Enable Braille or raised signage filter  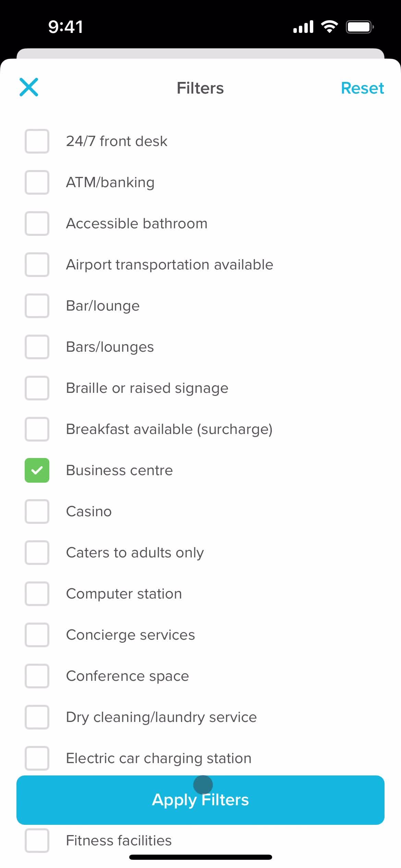coord(37,388)
